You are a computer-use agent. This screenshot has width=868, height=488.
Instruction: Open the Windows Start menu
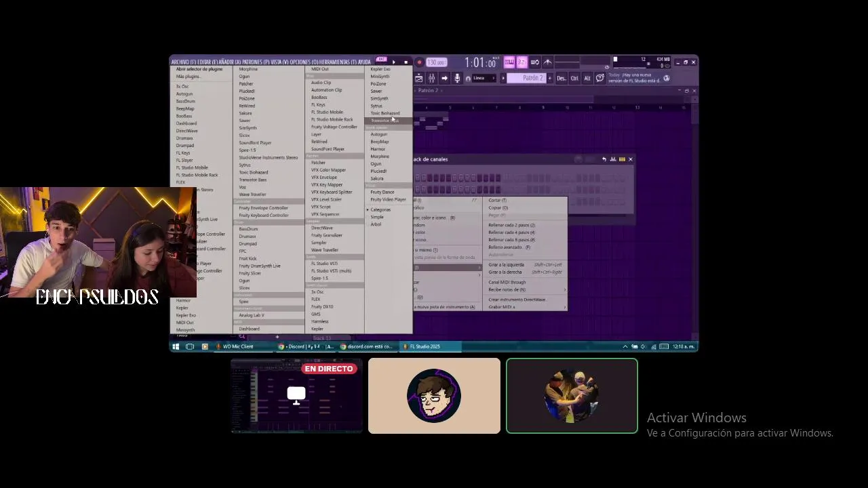[x=176, y=346]
